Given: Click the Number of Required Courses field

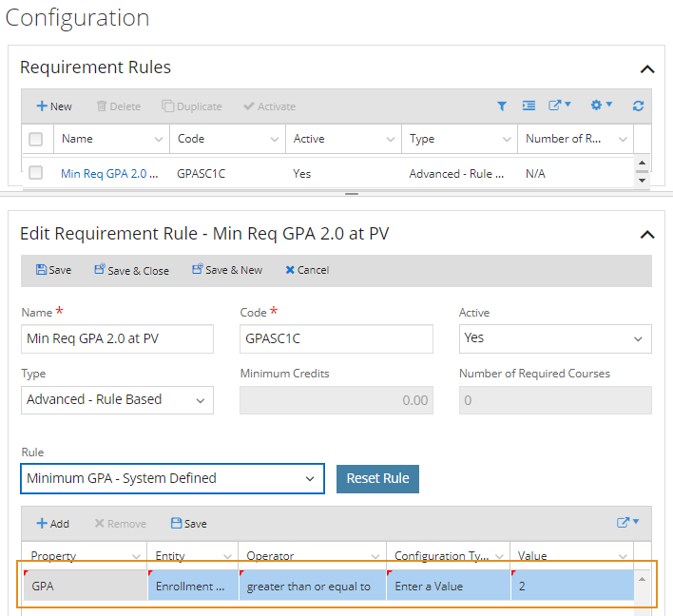Looking at the screenshot, I should (x=555, y=400).
